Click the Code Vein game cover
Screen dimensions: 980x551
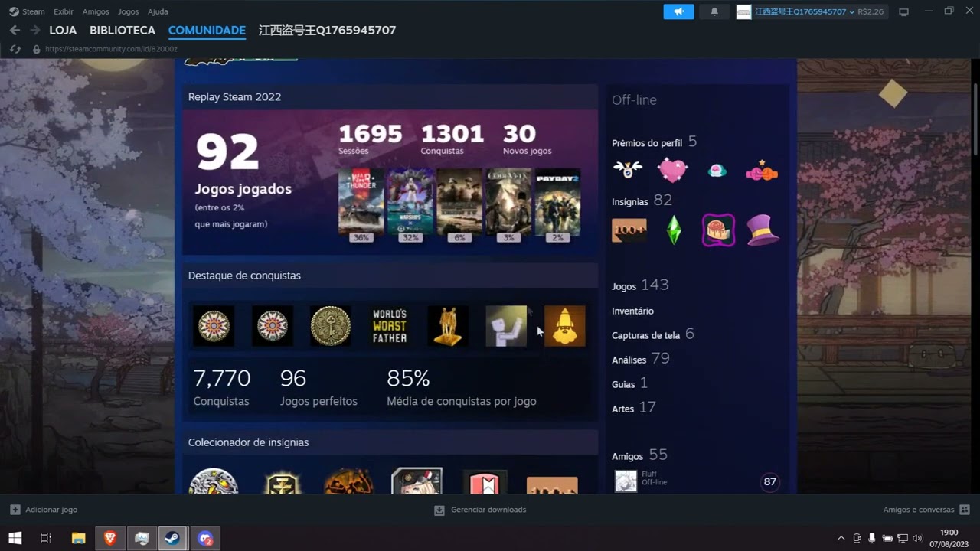[508, 201]
